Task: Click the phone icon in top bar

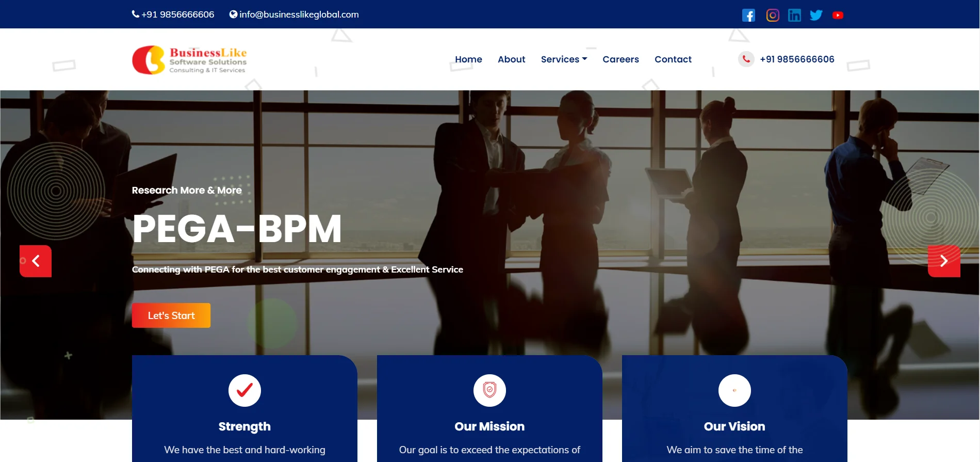Action: pos(136,14)
